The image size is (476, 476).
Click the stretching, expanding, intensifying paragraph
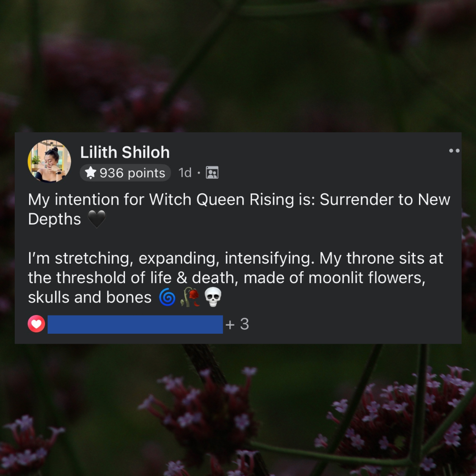pos(236,278)
